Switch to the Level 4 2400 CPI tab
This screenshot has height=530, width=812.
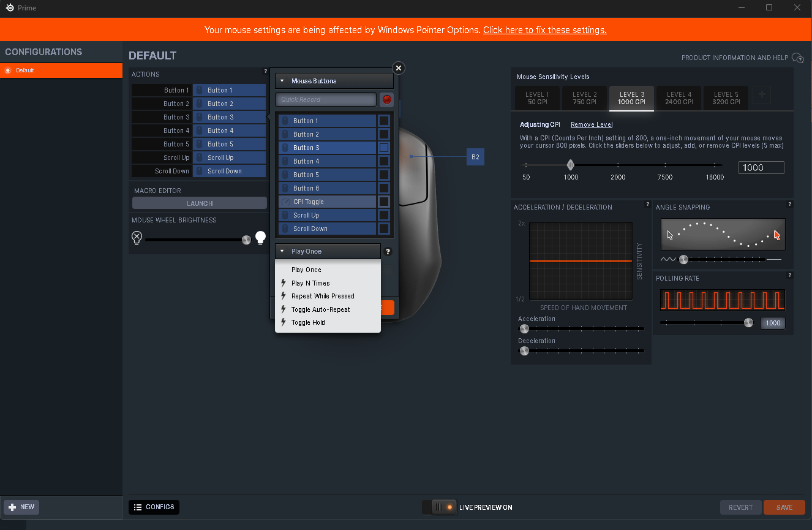(x=679, y=98)
